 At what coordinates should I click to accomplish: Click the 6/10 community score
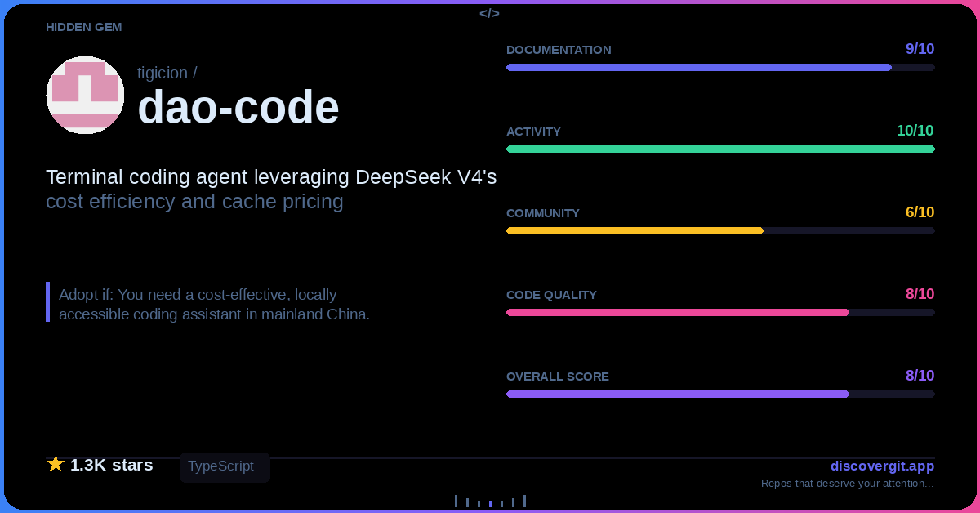tap(920, 212)
